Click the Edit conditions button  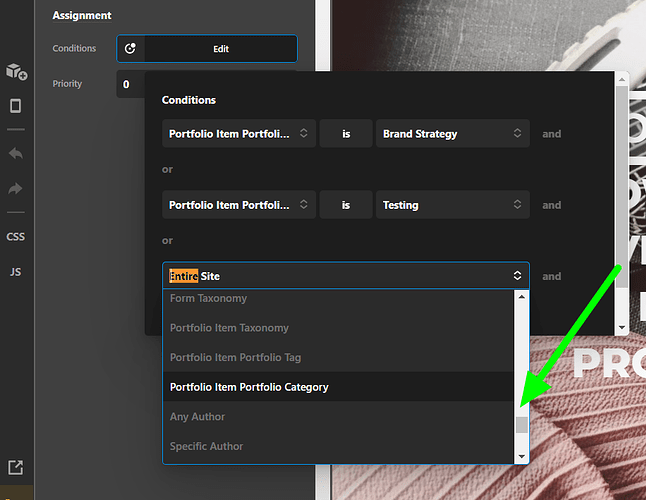coord(220,48)
